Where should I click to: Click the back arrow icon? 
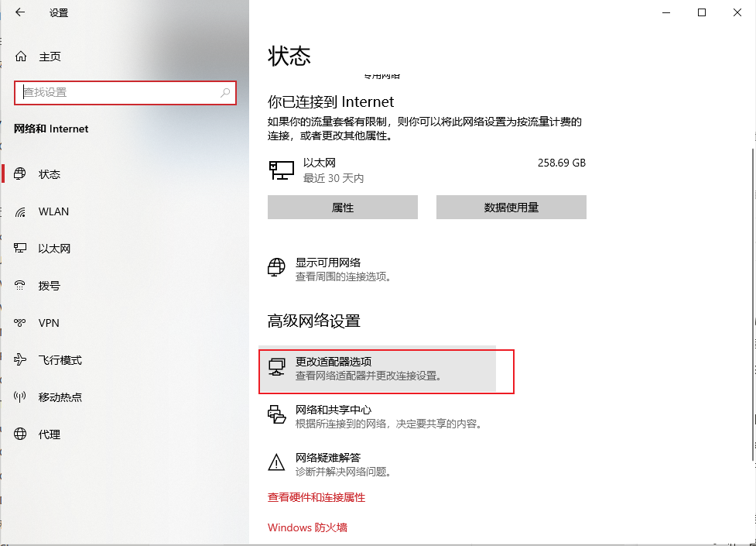click(x=19, y=12)
